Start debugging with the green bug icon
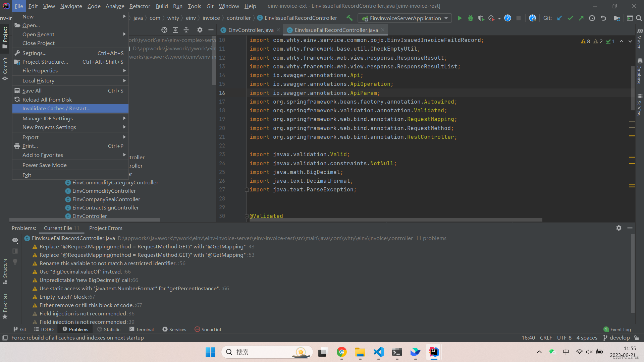This screenshot has height=362, width=644. click(x=471, y=18)
